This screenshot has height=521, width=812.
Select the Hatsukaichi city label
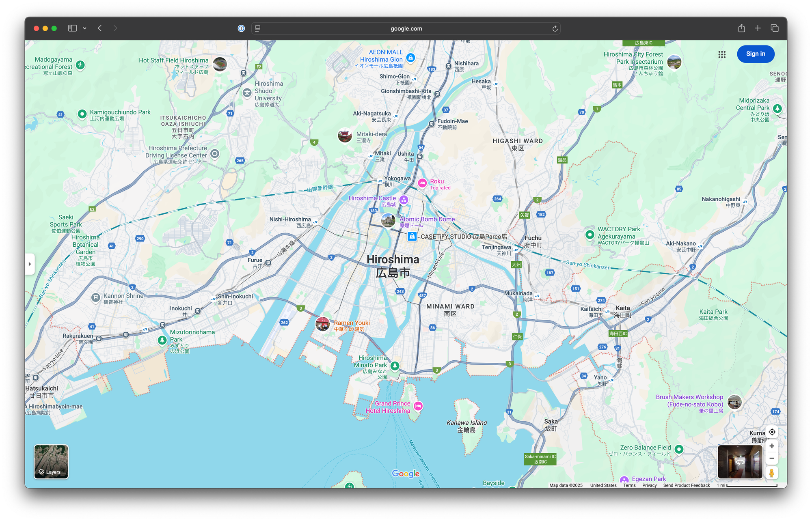pos(42,392)
